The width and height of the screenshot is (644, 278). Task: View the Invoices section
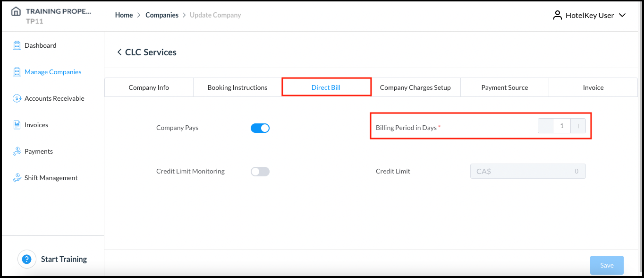click(36, 124)
